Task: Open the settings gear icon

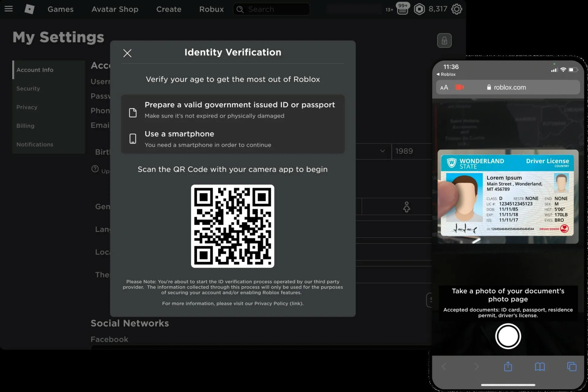Action: [457, 9]
